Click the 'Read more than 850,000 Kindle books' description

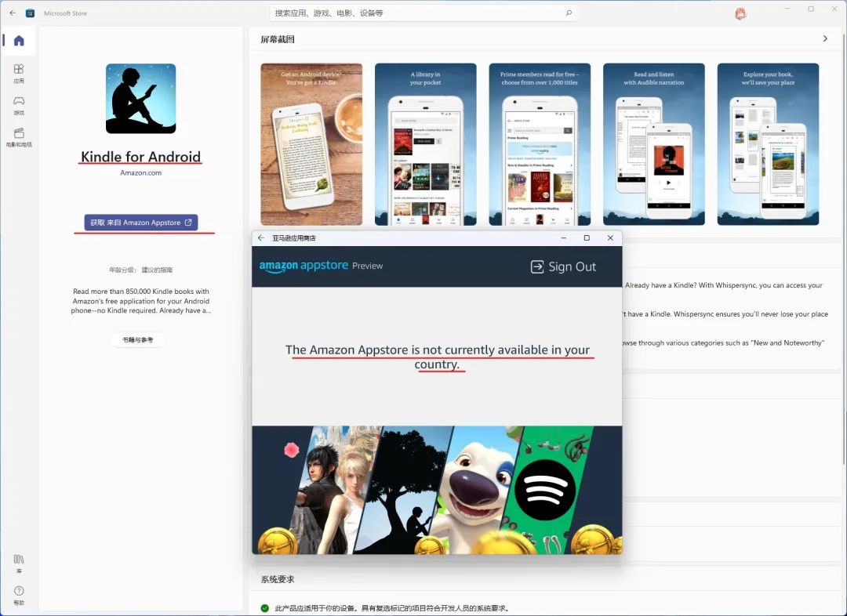(141, 301)
